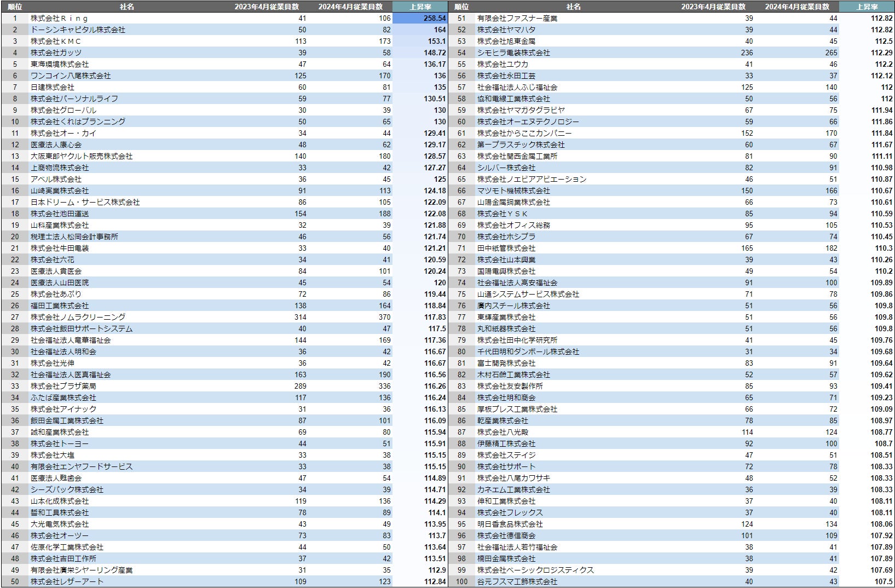Viewport: 895px width, 588px height.
Task: Click ワンコイン八尾株式会社 company name
Action: (71, 76)
